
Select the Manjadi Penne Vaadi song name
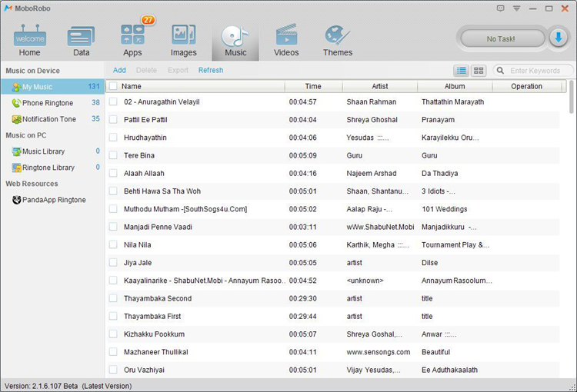(x=158, y=227)
